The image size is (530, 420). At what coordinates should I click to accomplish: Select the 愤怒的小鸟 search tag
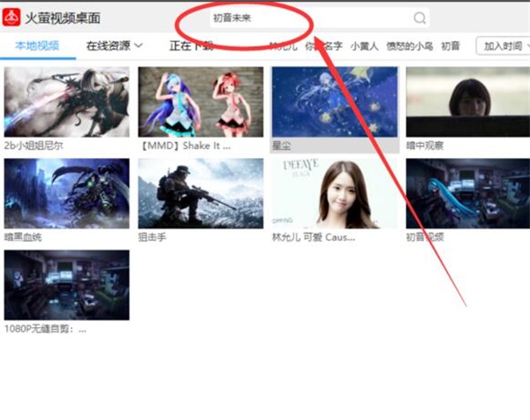pyautogui.click(x=410, y=46)
